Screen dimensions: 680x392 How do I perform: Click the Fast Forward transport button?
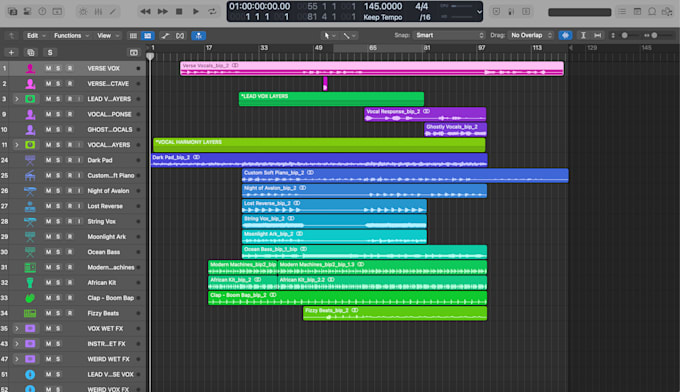[x=163, y=12]
